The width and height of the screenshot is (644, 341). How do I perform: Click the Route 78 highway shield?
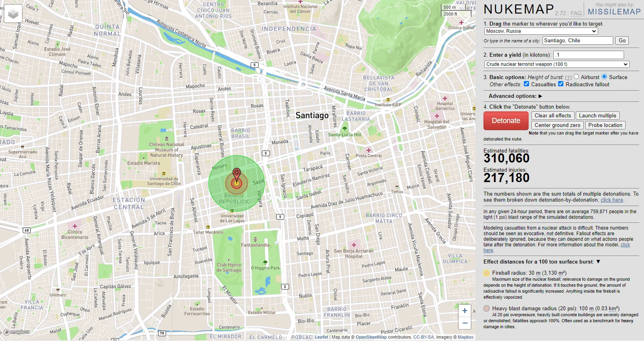pos(162,333)
